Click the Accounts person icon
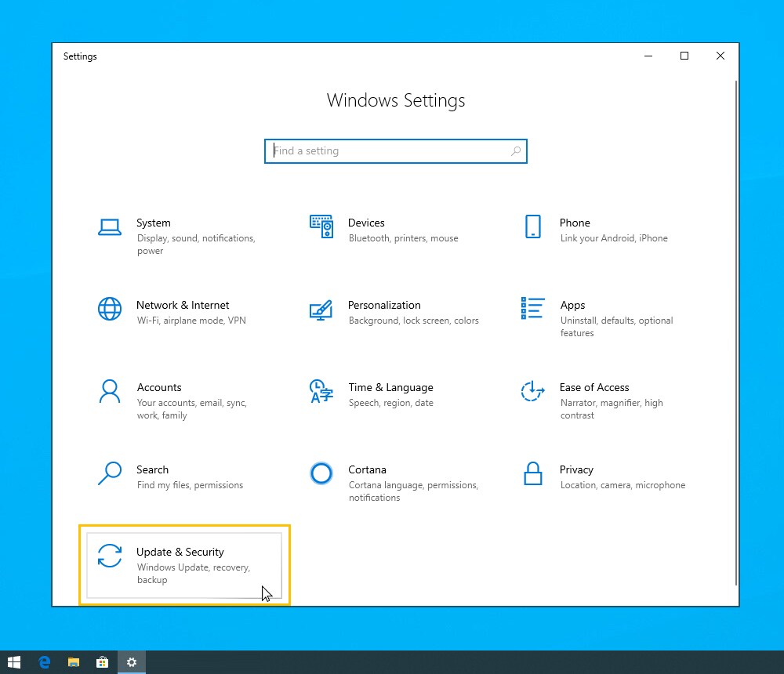Viewport: 784px width, 674px height. tap(110, 391)
